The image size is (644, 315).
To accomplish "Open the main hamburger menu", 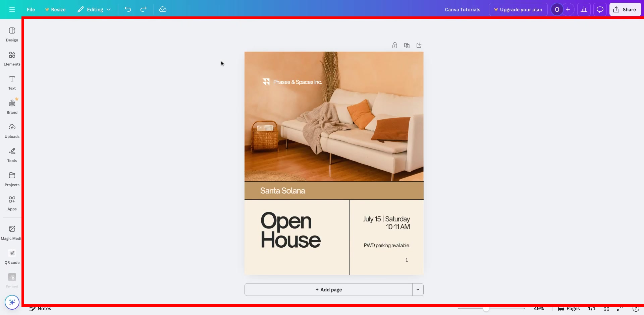I will pos(12,9).
